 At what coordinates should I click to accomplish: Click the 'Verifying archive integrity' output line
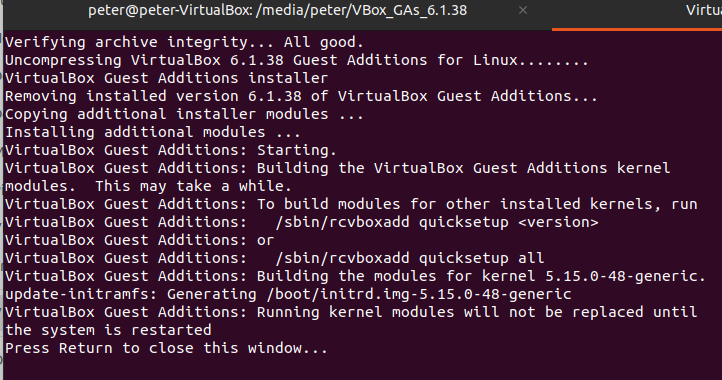(184, 42)
